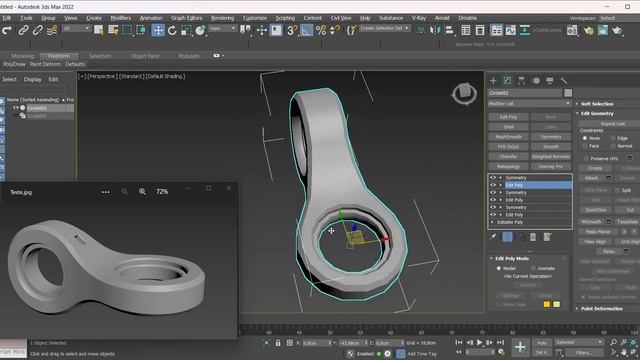Click the Redo arrow in the main toolbar
Viewport: 640px width, 360px height.
tap(7, 31)
